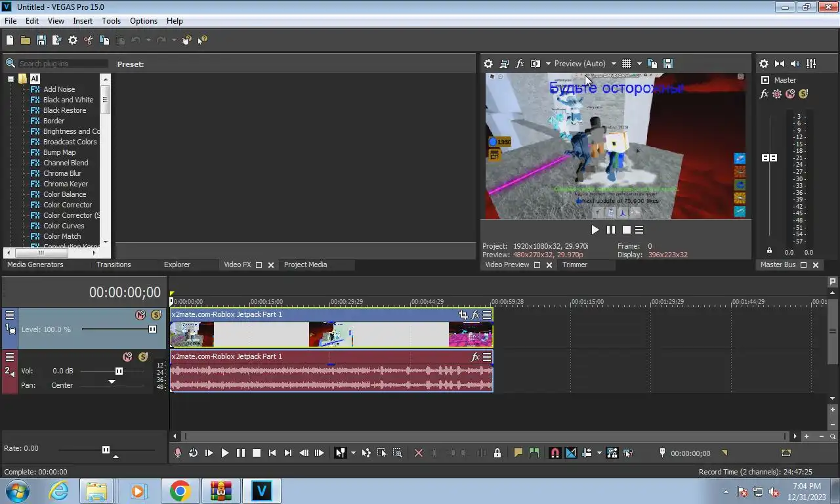This screenshot has width=840, height=504.
Task: Open audio track 2 hamburger menu
Action: click(10, 357)
